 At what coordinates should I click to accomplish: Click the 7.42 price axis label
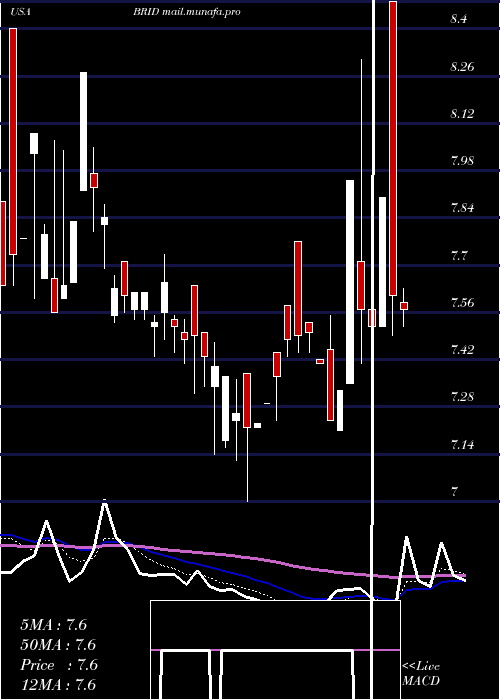[x=462, y=349]
